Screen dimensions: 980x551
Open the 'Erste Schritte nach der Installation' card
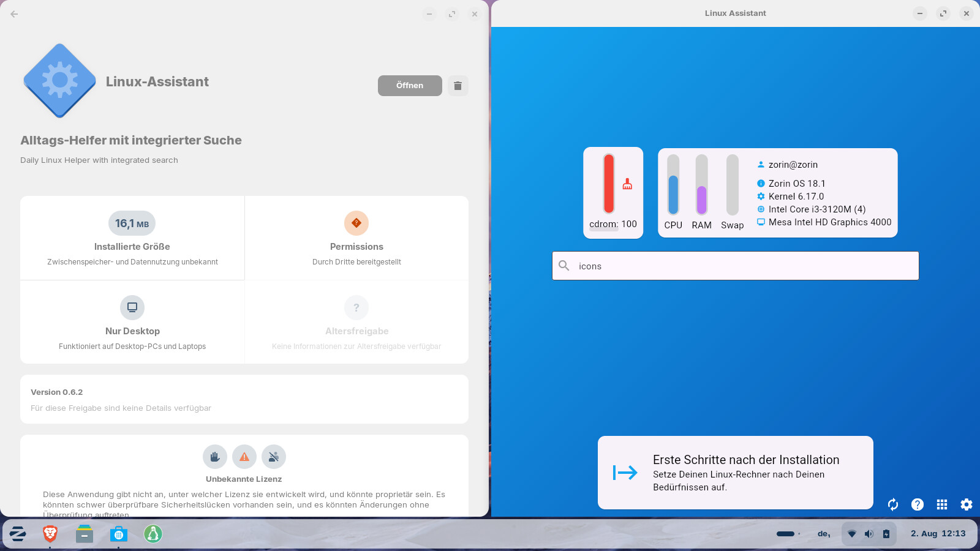coord(736,473)
